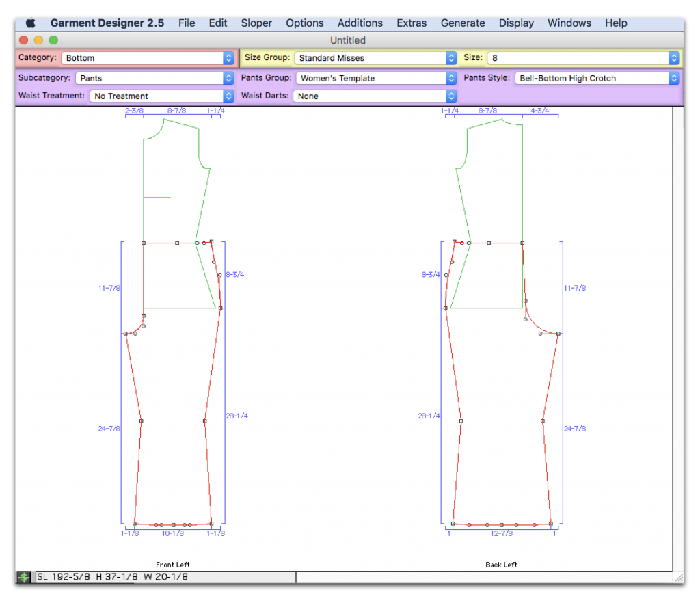
Task: Open the Windows menu
Action: (569, 23)
